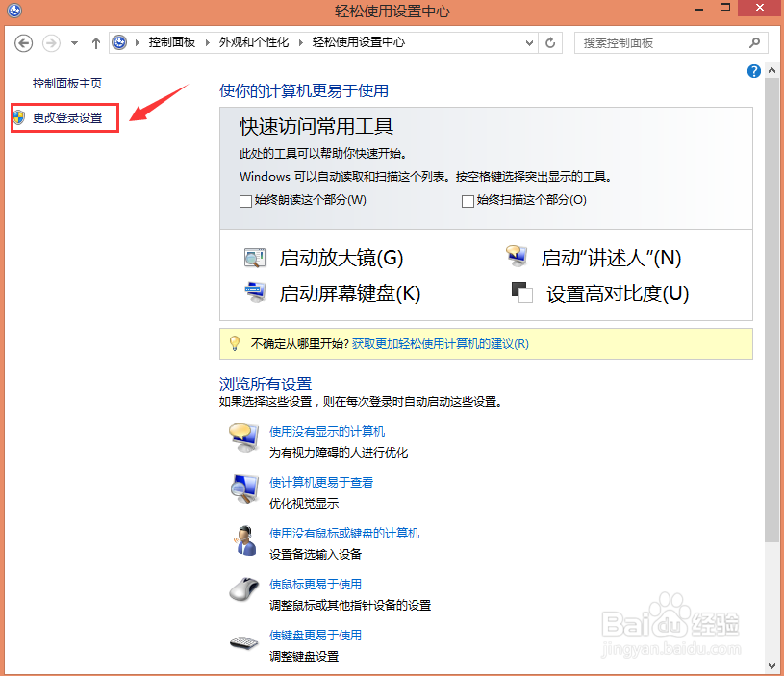The height and width of the screenshot is (676, 784).
Task: Click the mouse icon next to 使鼠标更易于使用
Action: [243, 589]
